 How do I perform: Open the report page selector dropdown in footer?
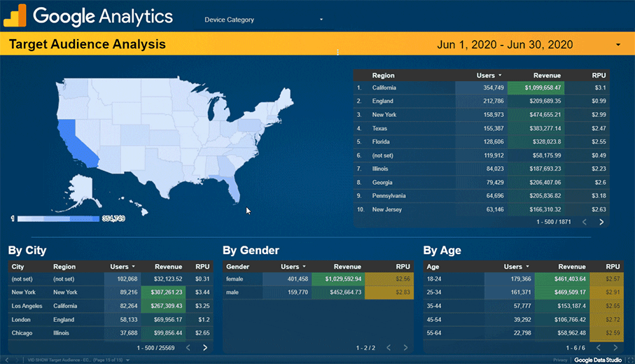click(78, 360)
